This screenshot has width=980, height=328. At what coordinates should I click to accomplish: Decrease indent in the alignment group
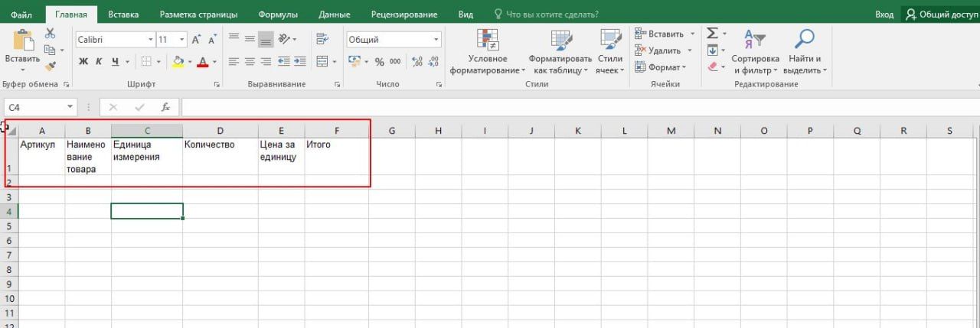click(283, 62)
